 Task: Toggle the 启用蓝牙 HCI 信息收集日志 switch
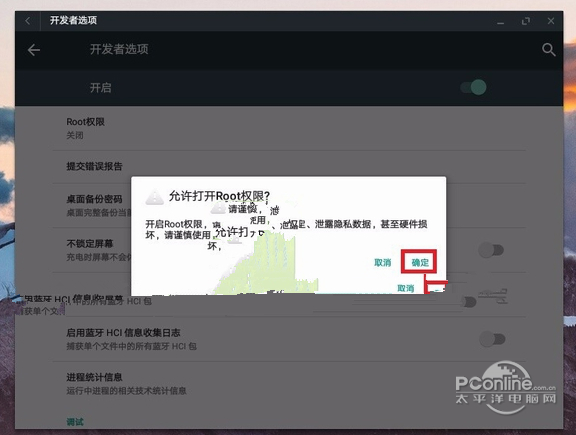coord(492,339)
